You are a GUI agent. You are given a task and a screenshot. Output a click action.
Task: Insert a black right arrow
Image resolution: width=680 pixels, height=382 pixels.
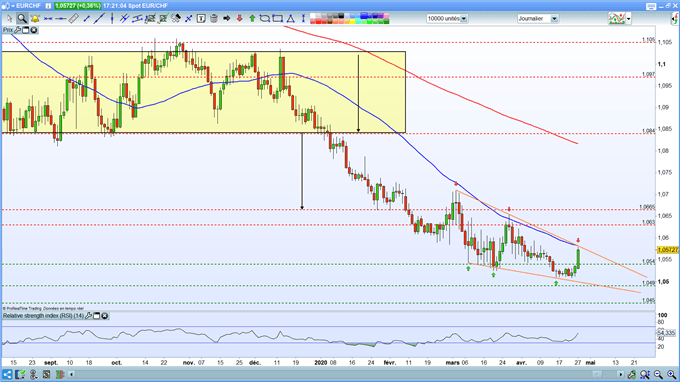pos(226,18)
